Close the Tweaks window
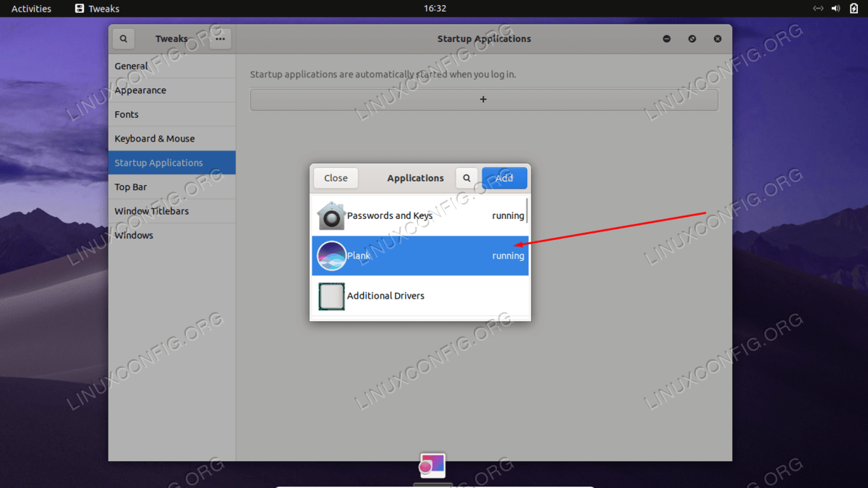Screen dimensions: 868x488 718,39
